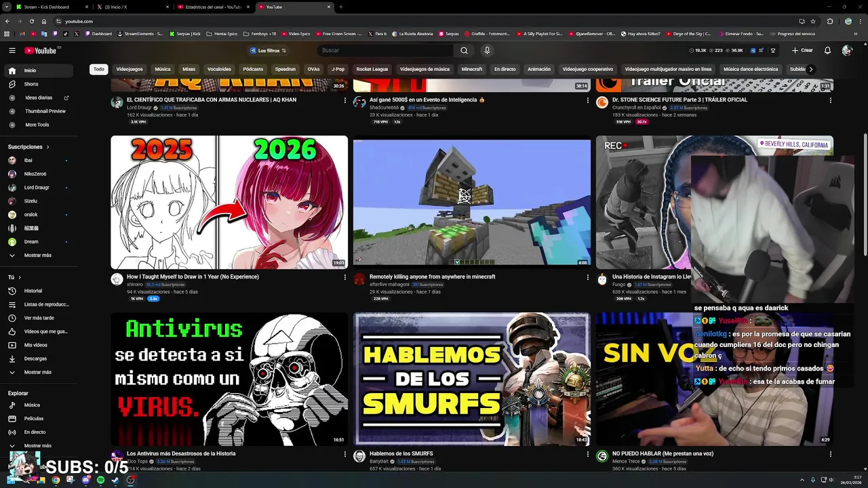The image size is (868, 488).
Task: Select the Vocaloides filter chip
Action: pos(219,69)
